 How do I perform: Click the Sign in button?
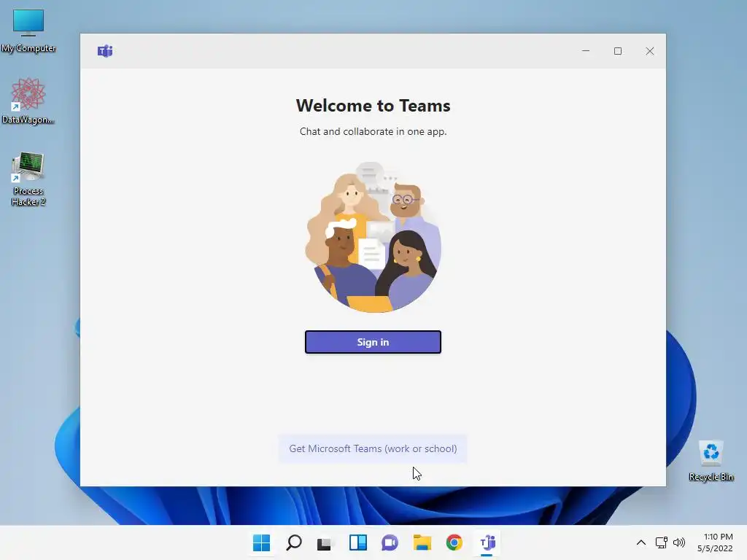coord(373,342)
